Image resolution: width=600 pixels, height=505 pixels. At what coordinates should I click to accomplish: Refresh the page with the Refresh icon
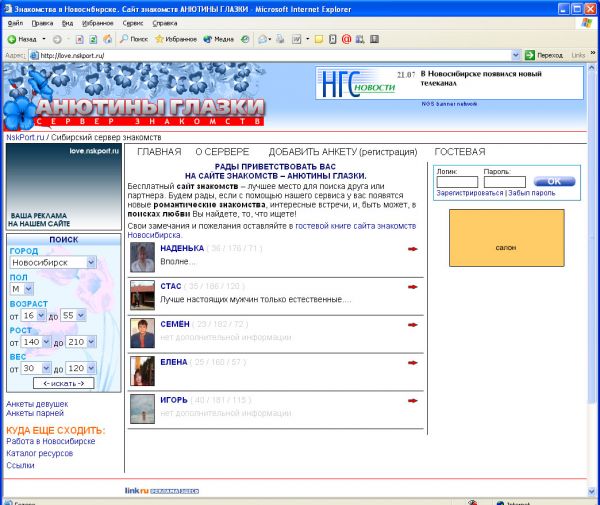[93, 39]
